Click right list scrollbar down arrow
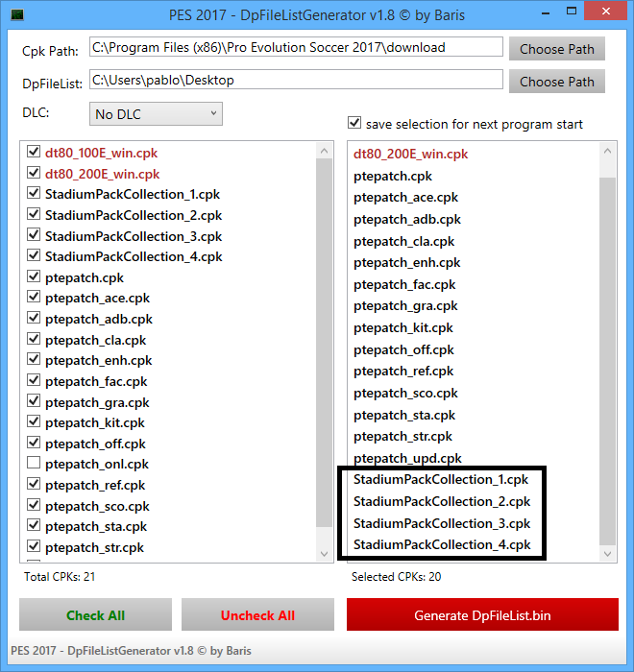Image resolution: width=634 pixels, height=672 pixels. (x=607, y=554)
